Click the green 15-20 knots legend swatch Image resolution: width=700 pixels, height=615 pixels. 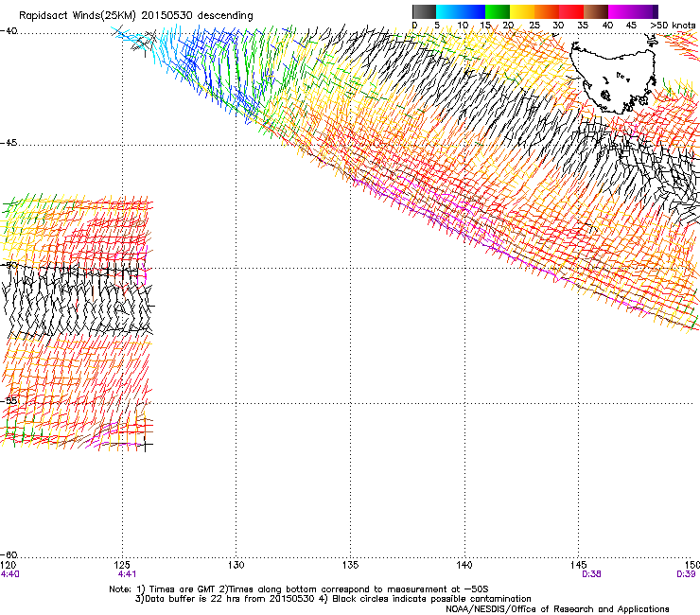(498, 11)
